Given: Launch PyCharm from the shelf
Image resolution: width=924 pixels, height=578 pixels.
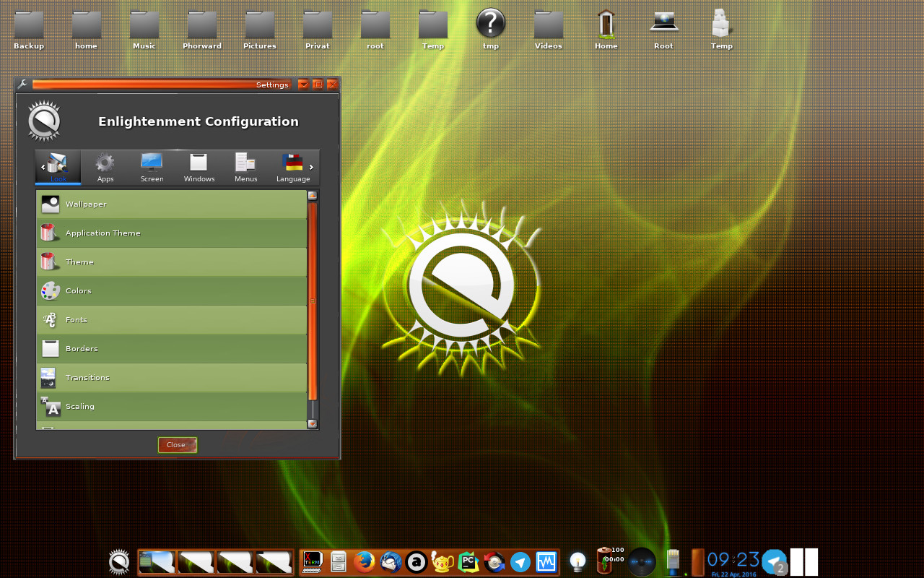Looking at the screenshot, I should click(468, 561).
